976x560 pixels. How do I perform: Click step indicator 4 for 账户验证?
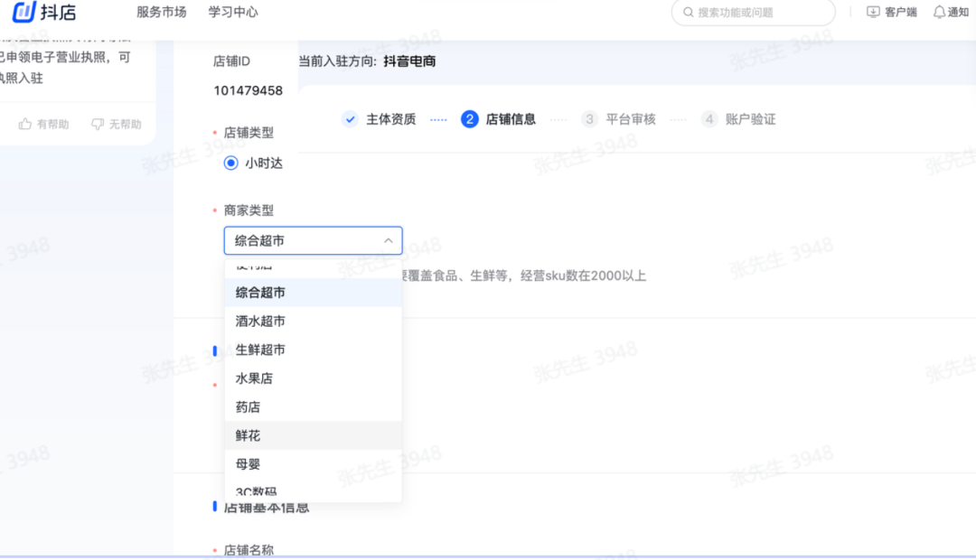coord(709,118)
